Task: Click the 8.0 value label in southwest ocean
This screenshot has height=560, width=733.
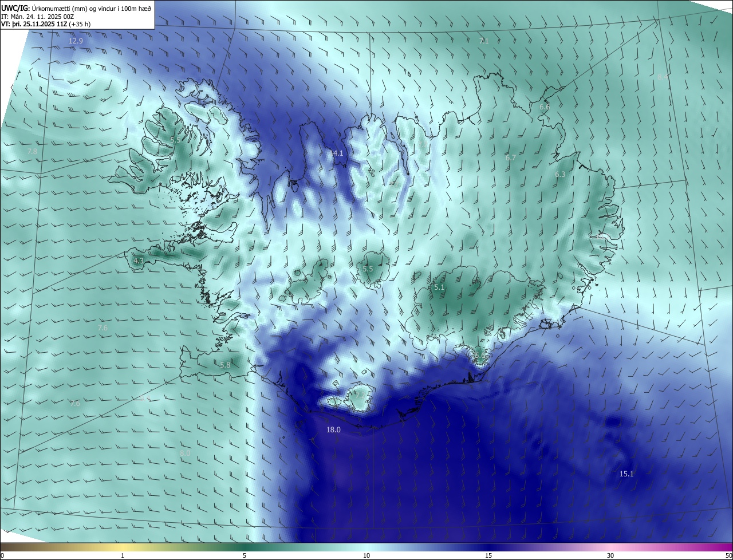Action: [x=185, y=453]
